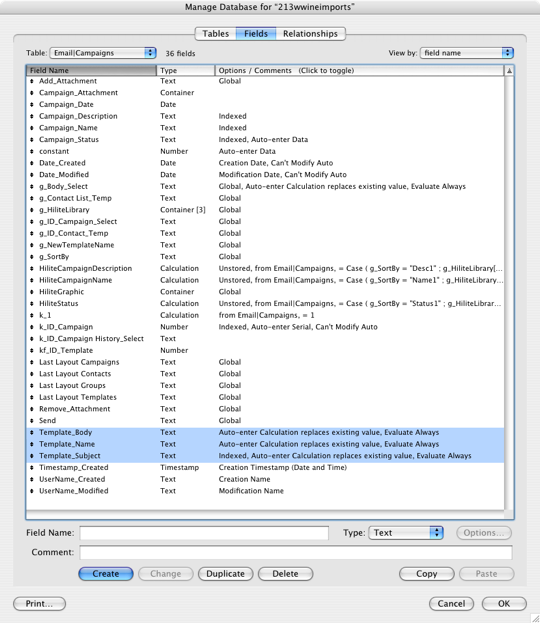This screenshot has height=623, width=540.
Task: Select the g_ID_Campaign_Select field row
Action: coord(265,222)
